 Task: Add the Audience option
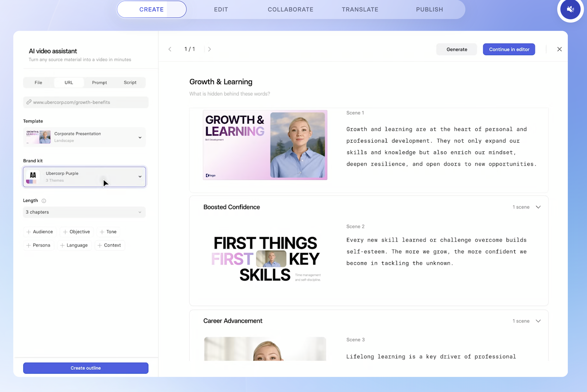[40, 232]
